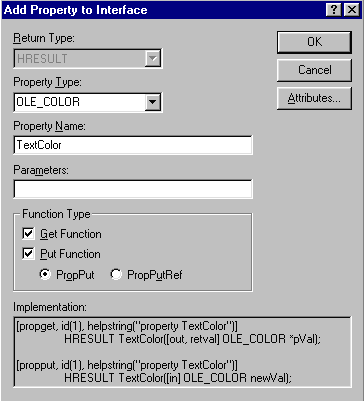The height and width of the screenshot is (401, 364).
Task: Click the question mark help icon
Action: click(334, 10)
